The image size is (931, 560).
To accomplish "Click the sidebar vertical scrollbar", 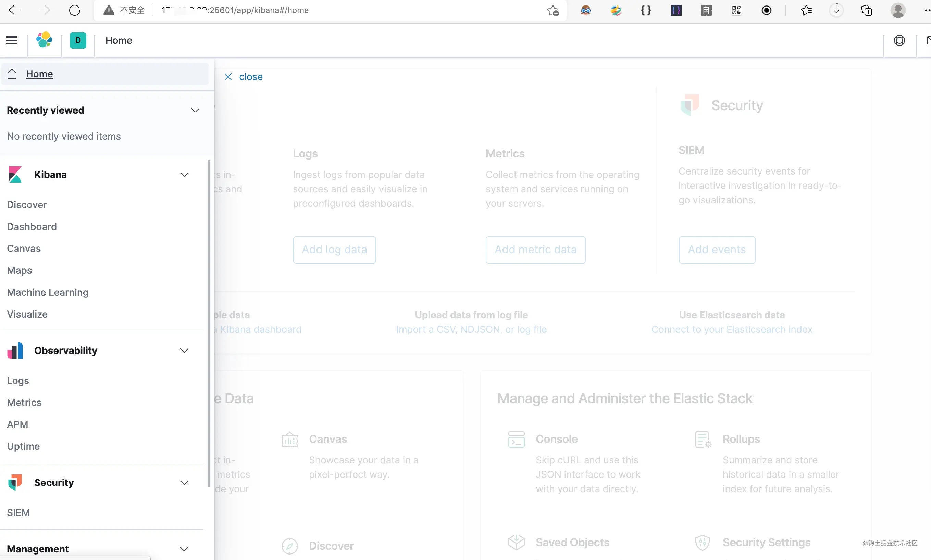I will click(209, 323).
